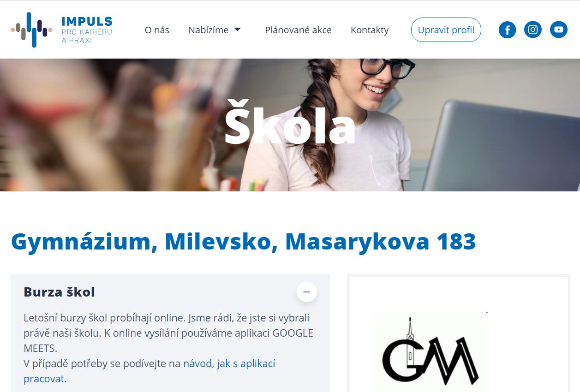Go to the O nás page
The width and height of the screenshot is (580, 392).
[157, 30]
